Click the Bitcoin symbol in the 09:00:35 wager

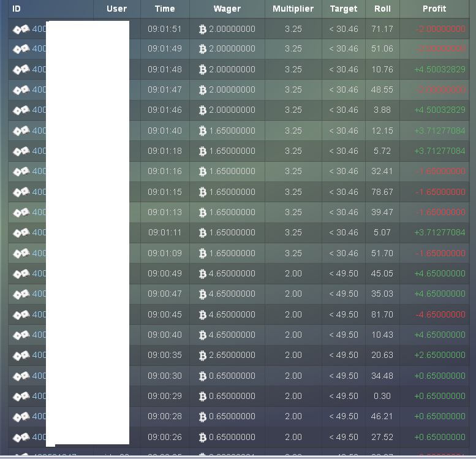point(203,355)
